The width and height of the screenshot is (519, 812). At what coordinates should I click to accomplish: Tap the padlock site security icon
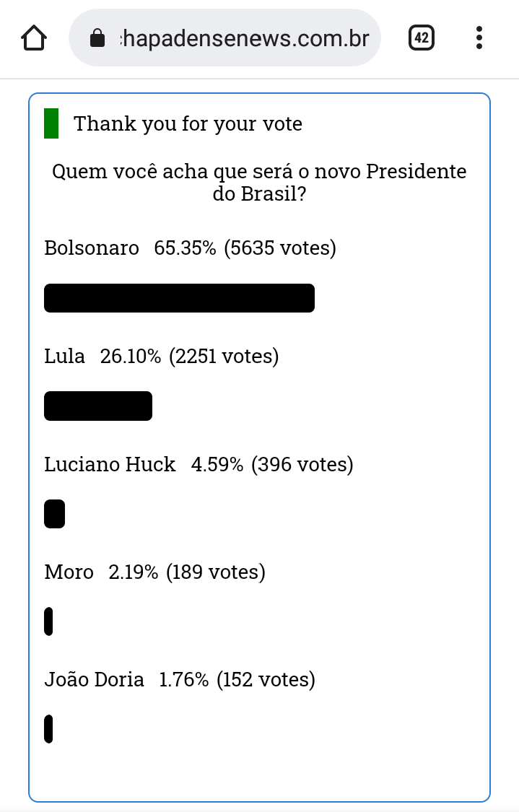click(97, 38)
